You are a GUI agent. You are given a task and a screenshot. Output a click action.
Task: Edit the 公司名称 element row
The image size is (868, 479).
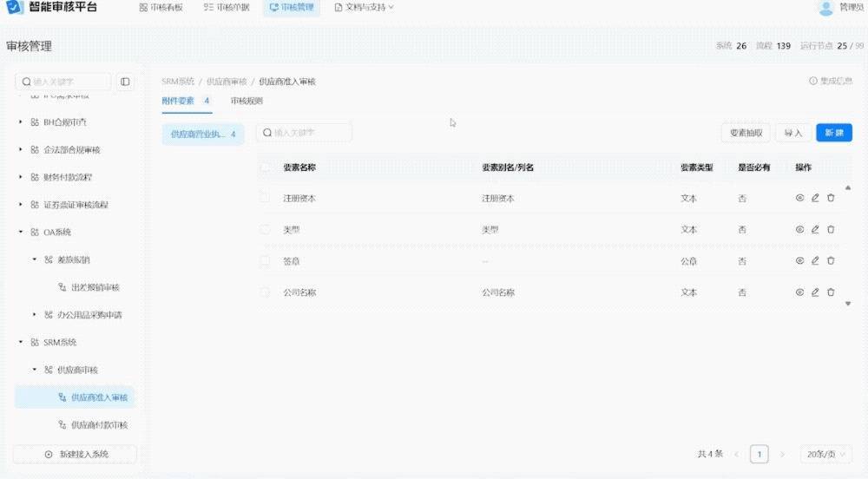(815, 292)
